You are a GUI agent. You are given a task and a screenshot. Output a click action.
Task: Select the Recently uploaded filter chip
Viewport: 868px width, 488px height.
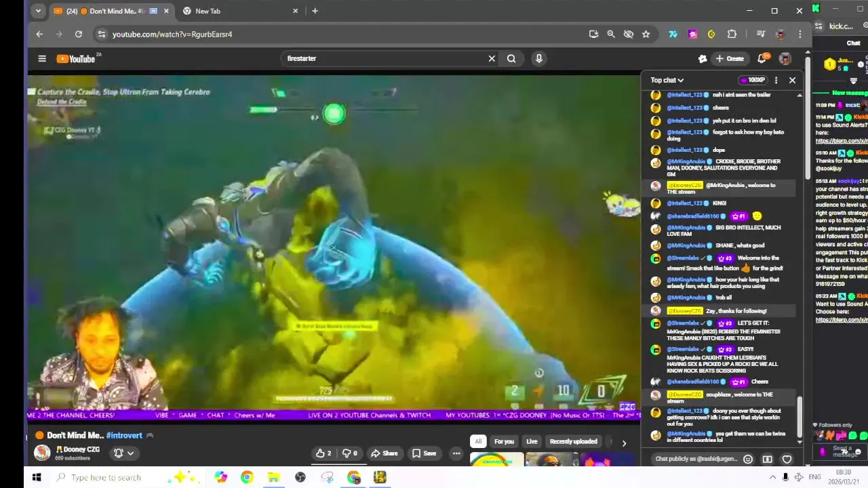coord(573,441)
